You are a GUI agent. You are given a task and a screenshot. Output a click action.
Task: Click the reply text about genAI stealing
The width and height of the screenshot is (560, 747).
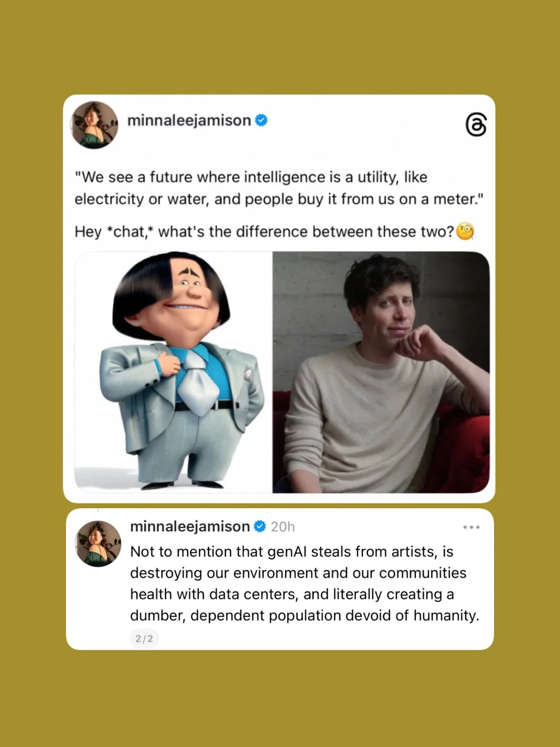point(305,583)
